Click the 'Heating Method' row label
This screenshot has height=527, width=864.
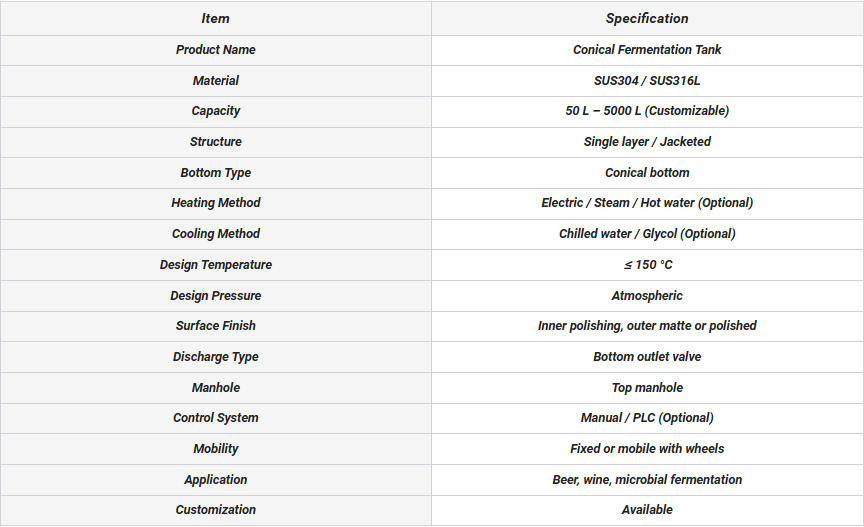[x=215, y=203]
